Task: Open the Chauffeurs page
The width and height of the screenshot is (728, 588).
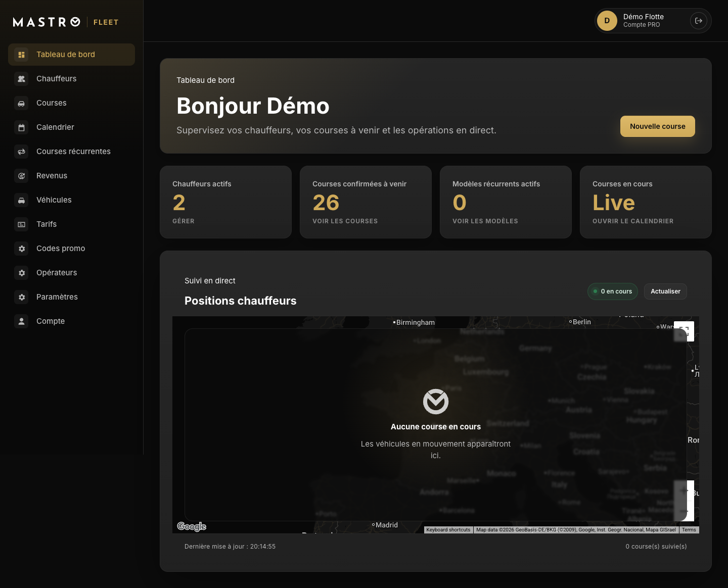Action: pos(71,79)
